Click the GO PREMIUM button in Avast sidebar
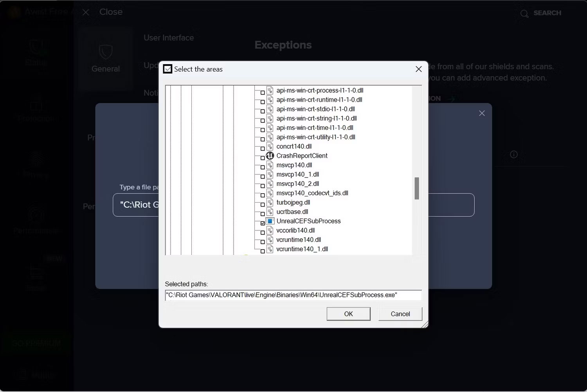 pyautogui.click(x=36, y=343)
